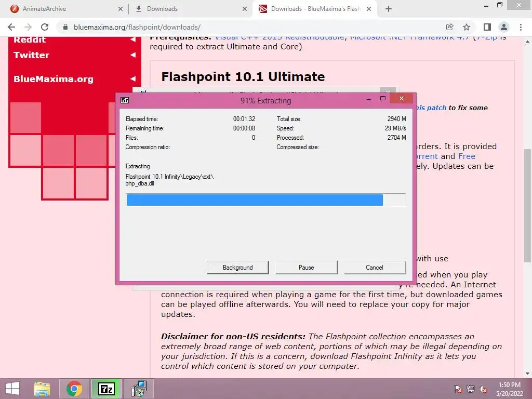Open the Twitter sidebar link
Screen dimensions: 532x399
pyautogui.click(x=31, y=55)
